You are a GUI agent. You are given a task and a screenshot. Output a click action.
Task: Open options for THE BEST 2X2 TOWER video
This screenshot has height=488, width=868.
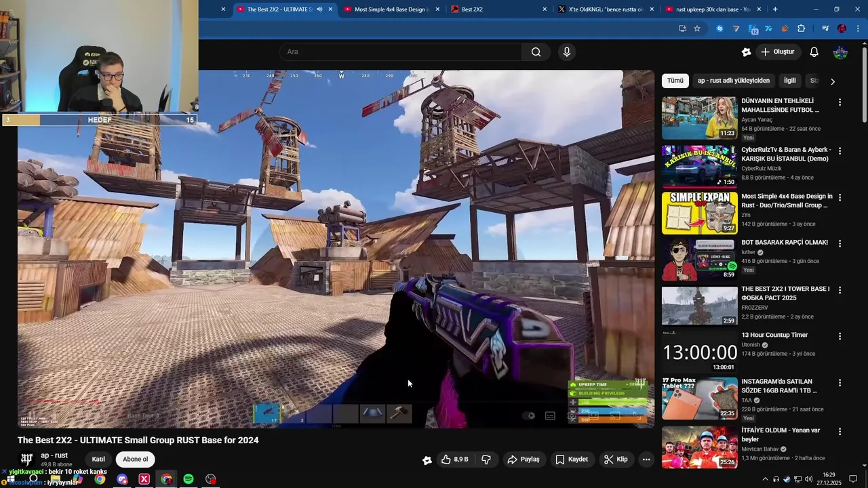pos(840,290)
